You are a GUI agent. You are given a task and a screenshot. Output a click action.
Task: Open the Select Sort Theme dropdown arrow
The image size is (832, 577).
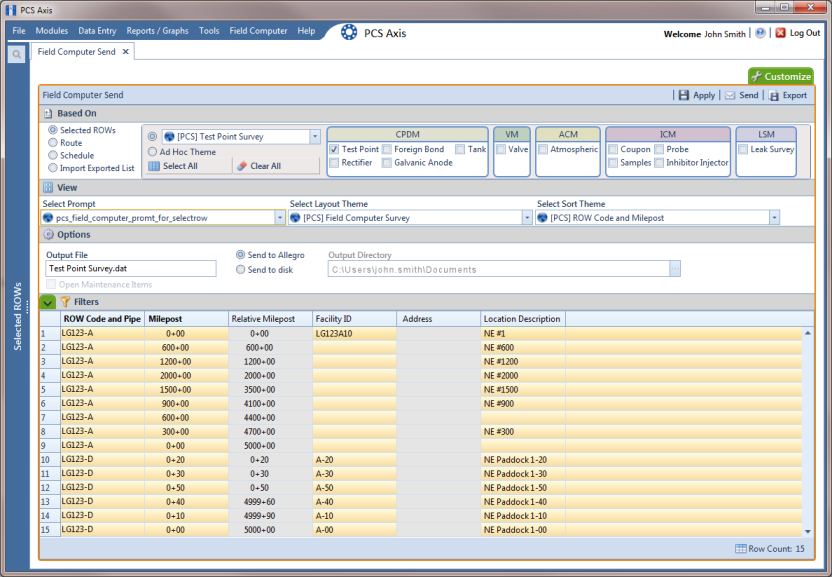click(x=774, y=218)
